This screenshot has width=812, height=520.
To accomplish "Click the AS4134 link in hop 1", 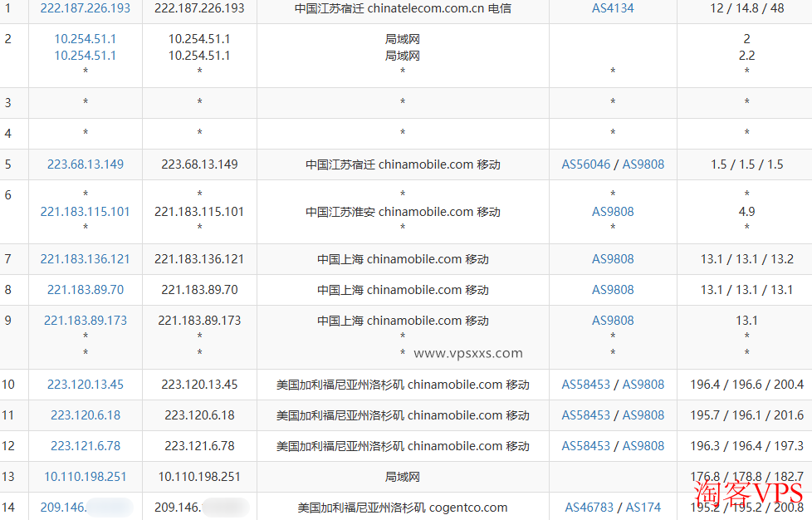I will 612,8.
